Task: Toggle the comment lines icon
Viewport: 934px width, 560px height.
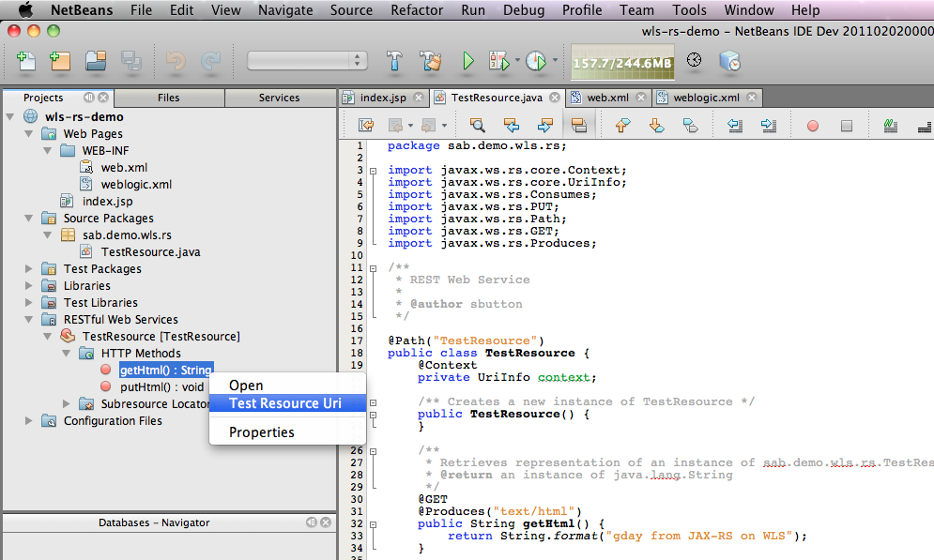Action: tap(889, 124)
